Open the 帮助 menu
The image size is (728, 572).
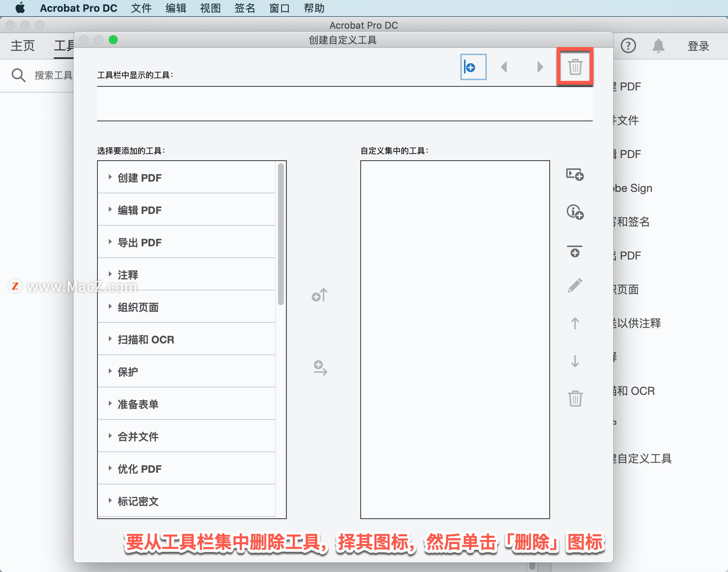(x=314, y=8)
